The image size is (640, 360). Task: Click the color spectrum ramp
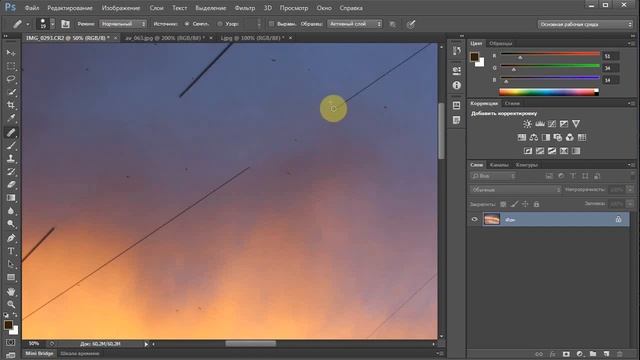click(549, 92)
